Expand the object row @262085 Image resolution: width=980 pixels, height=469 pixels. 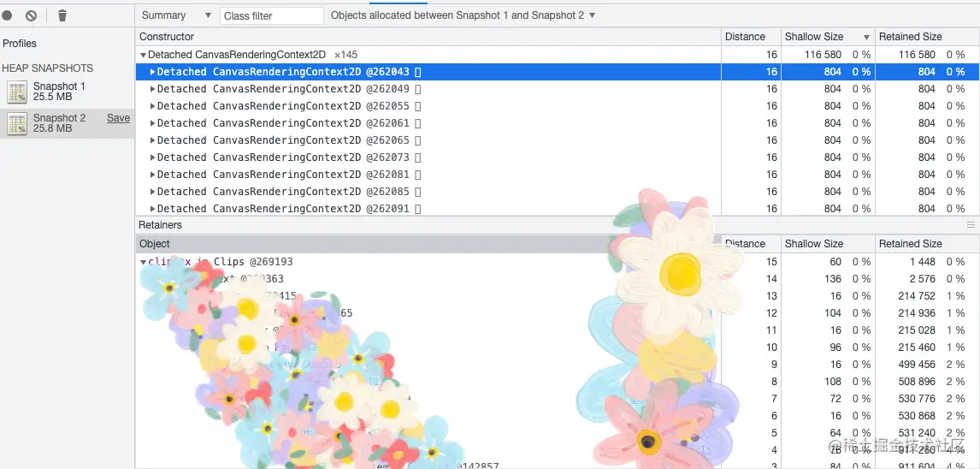[x=152, y=192]
